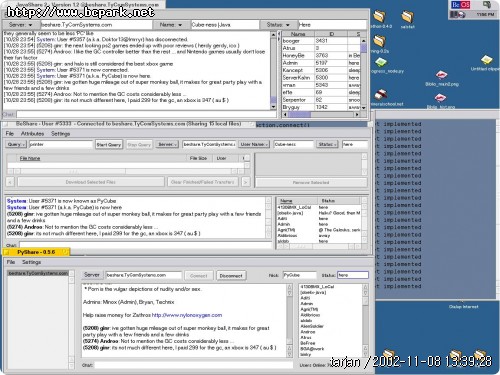
Task: Open the python-2.4-3 desktop folder
Action: tap(379, 16)
